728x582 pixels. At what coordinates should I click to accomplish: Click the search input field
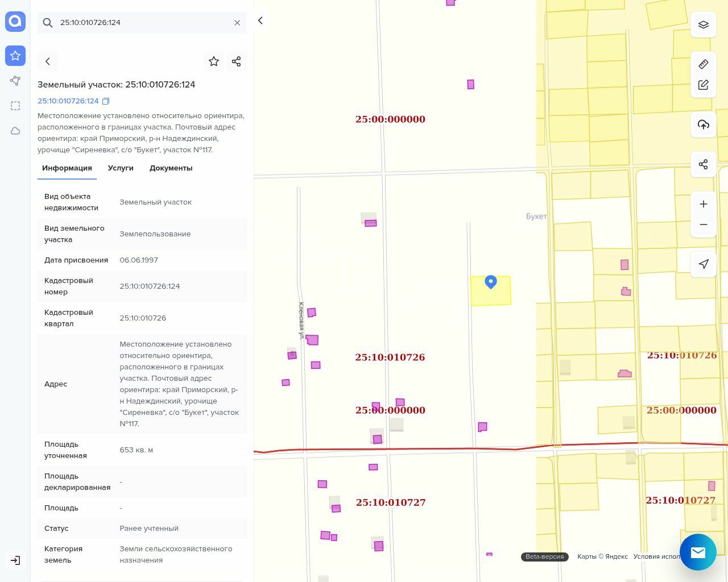[142, 23]
